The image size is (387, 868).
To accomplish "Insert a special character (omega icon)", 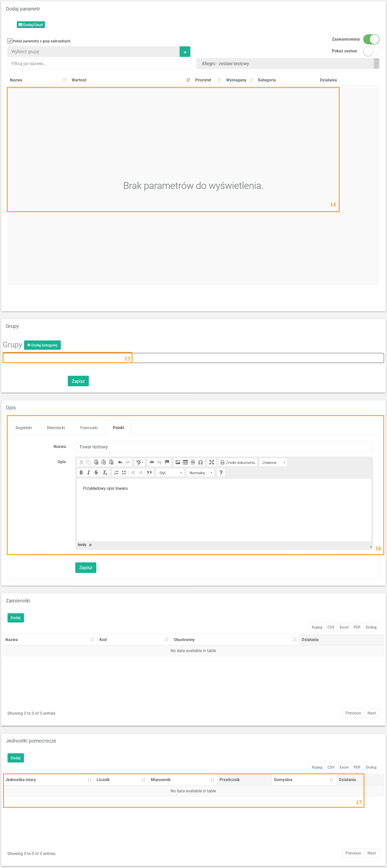I will pyautogui.click(x=201, y=462).
